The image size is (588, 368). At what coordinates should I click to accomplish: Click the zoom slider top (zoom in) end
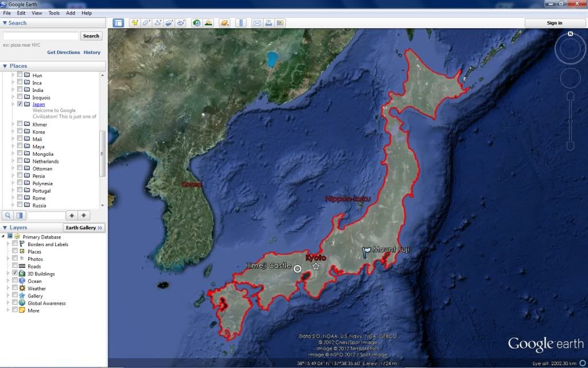[x=570, y=96]
